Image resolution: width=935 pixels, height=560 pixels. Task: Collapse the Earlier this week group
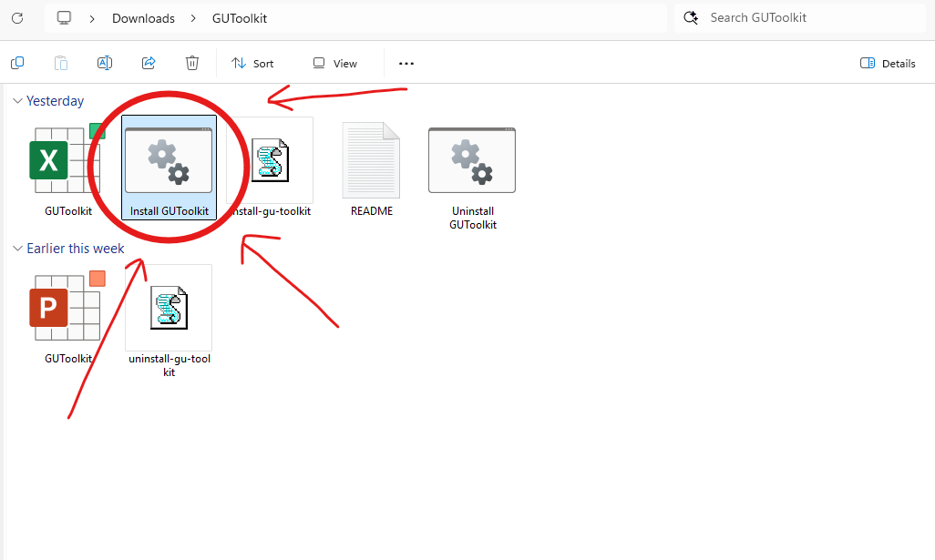(18, 249)
